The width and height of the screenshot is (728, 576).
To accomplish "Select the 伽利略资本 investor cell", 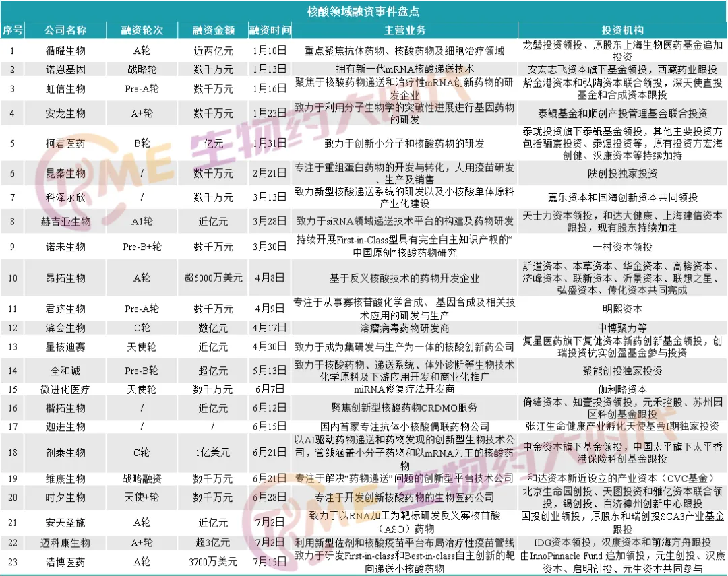I will (622, 389).
